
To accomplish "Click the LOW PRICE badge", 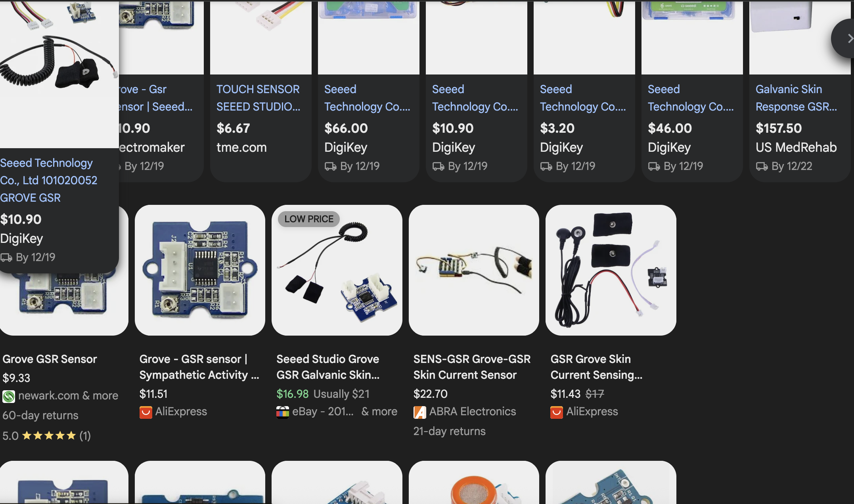I will [x=309, y=219].
